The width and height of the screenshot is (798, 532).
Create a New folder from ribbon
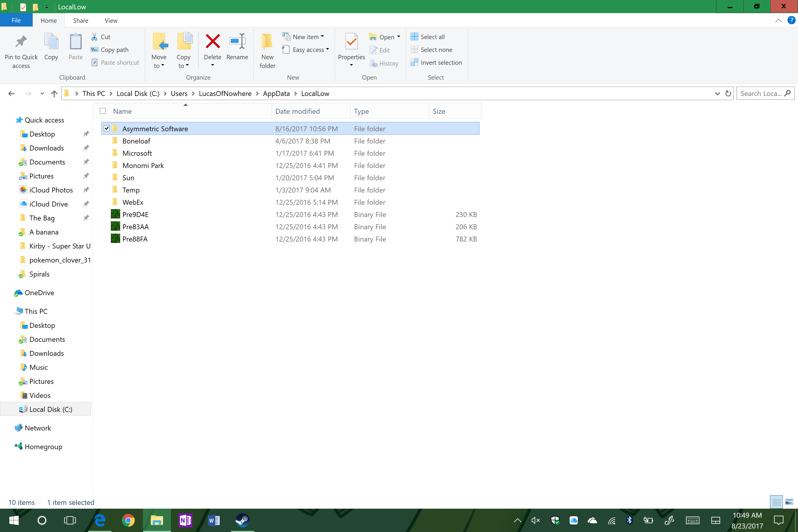(267, 50)
